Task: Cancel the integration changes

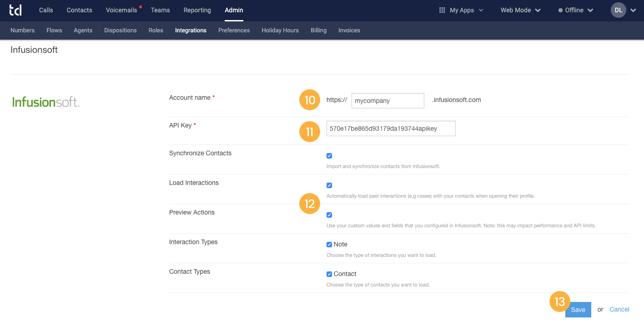Action: tap(619, 309)
